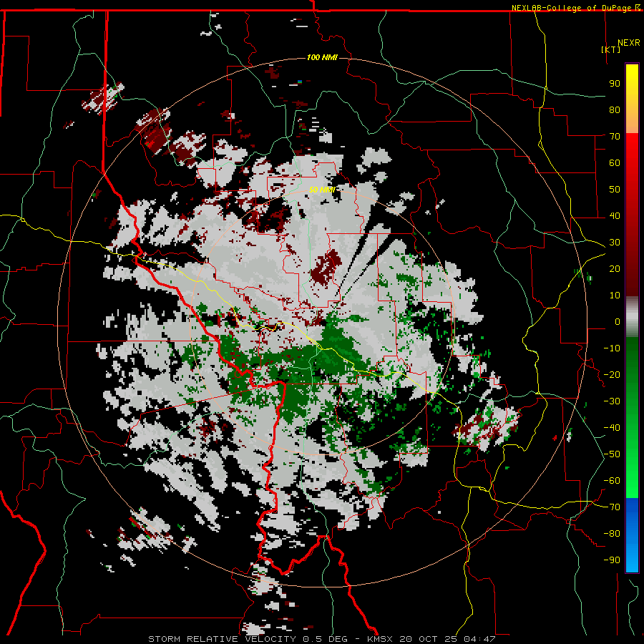The height and width of the screenshot is (644, 644).
Task: Click the -90 value on velocity scale
Action: [612, 560]
